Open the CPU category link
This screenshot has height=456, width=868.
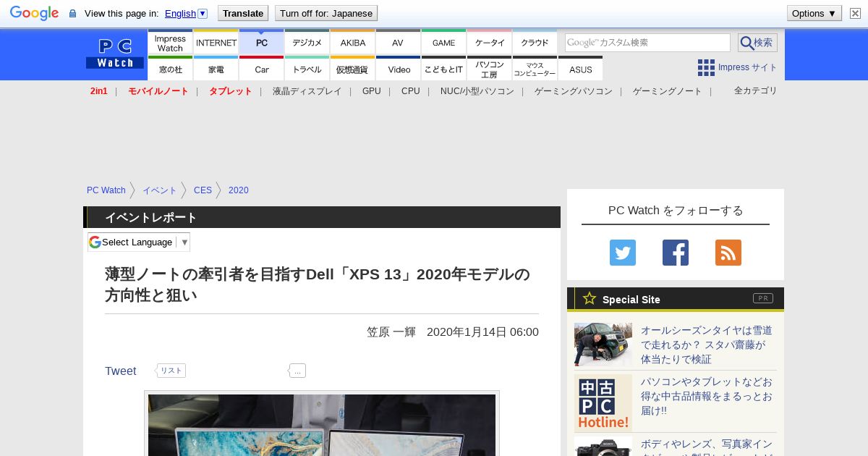coord(411,91)
